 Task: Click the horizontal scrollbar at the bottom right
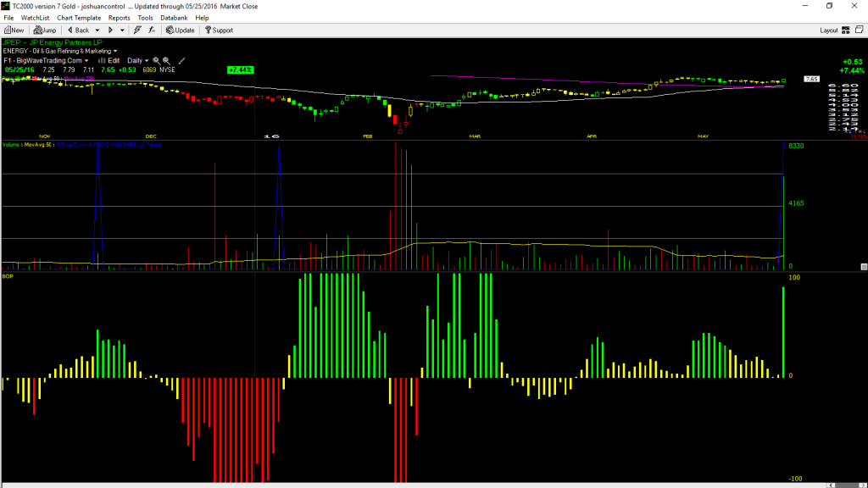(848, 485)
